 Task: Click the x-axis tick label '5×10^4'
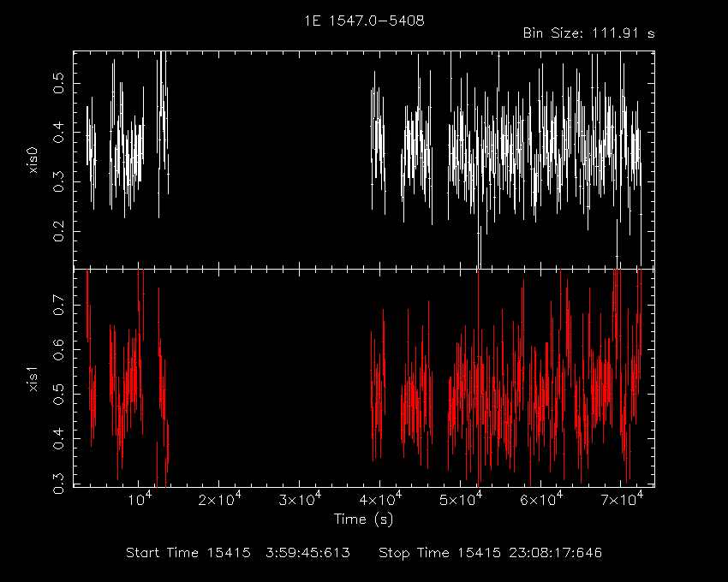[x=461, y=499]
